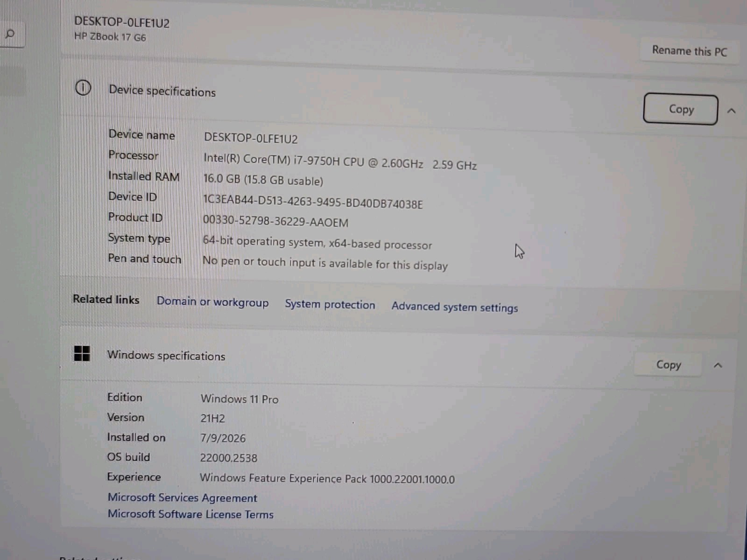Viewport: 747px width, 560px height.
Task: Open Microsoft Software License Terms link
Action: click(x=190, y=514)
